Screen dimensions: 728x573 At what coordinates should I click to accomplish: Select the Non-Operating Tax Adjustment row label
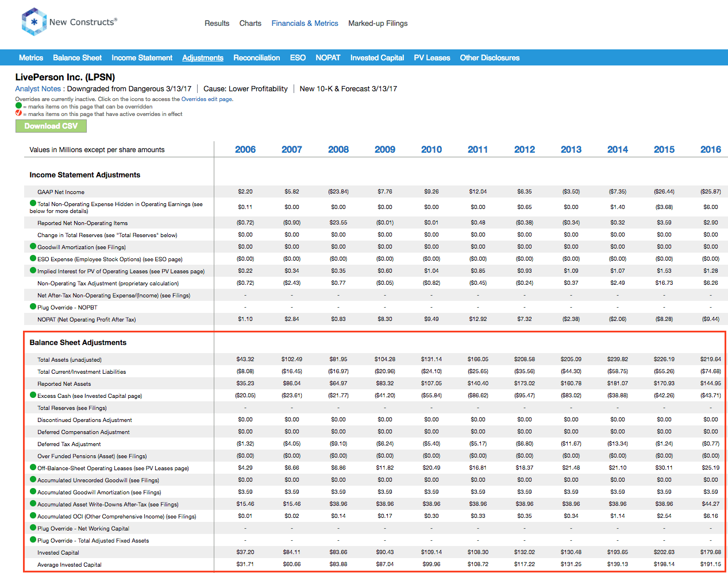(108, 283)
